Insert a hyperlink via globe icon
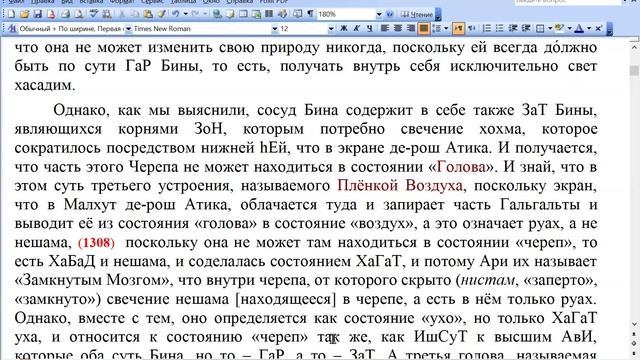This screenshot has width=640, height=360. [218, 14]
